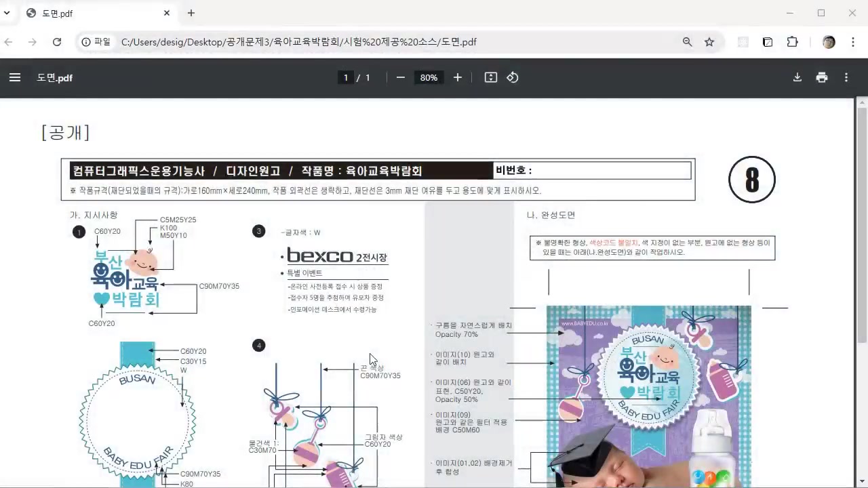
Task: Open the Extensions puzzle icon
Action: click(792, 42)
